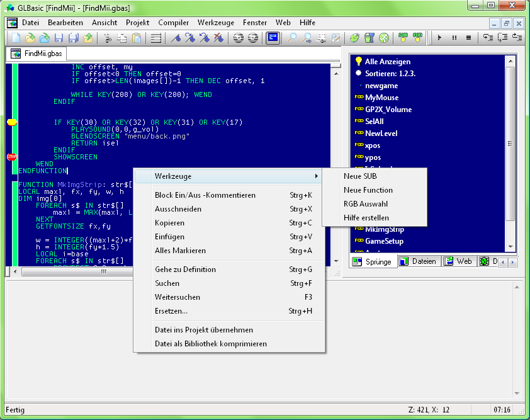
Task: Click Gehe zu Definition menu entry
Action: pos(185,270)
